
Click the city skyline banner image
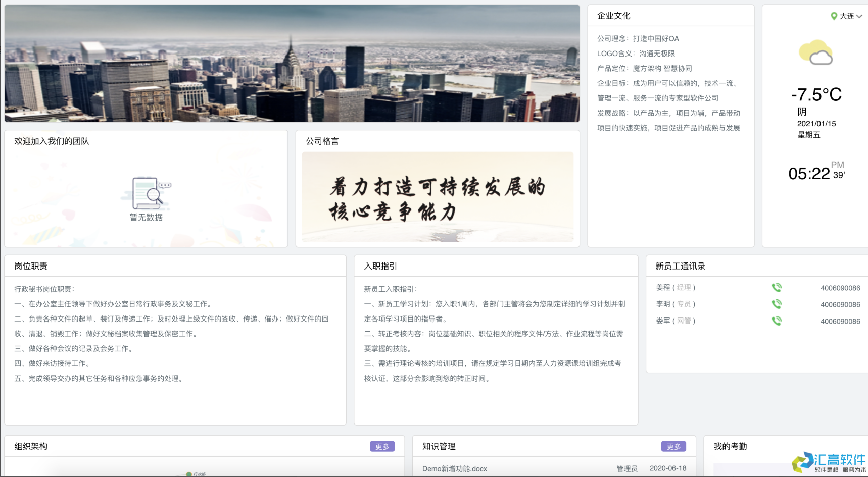pos(292,63)
